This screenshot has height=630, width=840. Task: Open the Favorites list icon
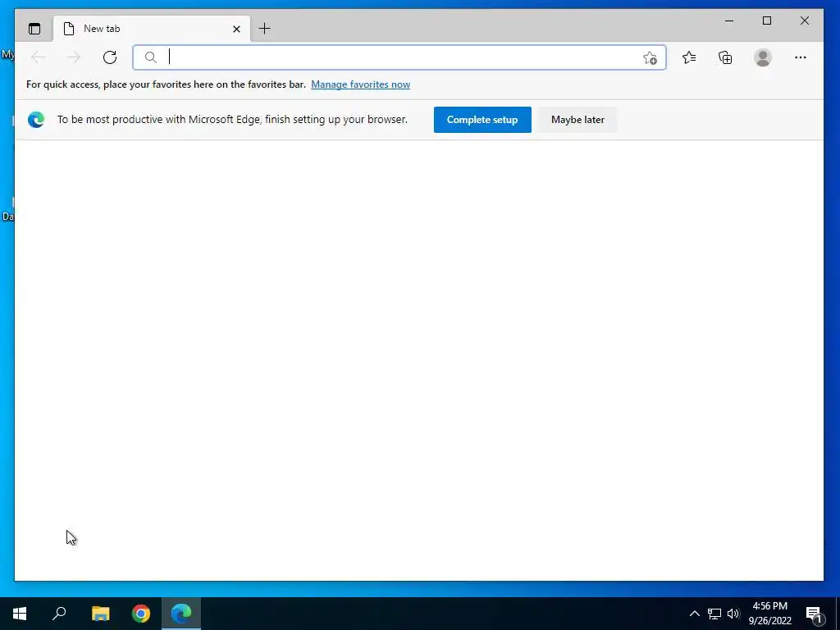pyautogui.click(x=689, y=57)
